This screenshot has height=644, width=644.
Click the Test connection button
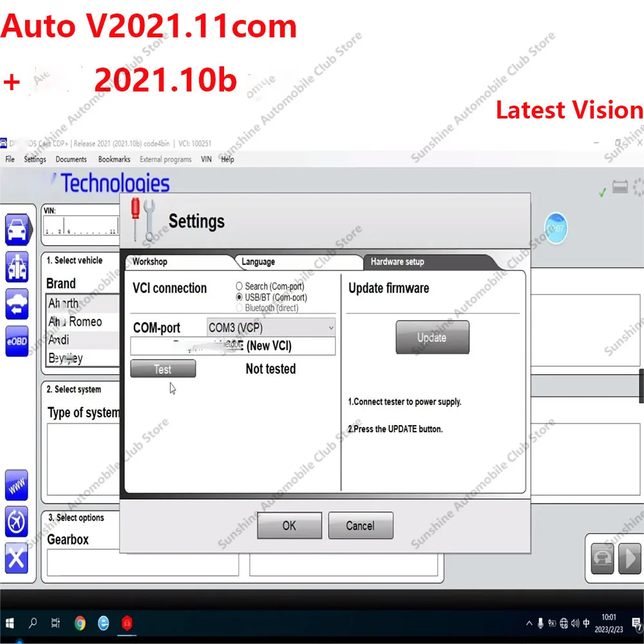pos(163,369)
